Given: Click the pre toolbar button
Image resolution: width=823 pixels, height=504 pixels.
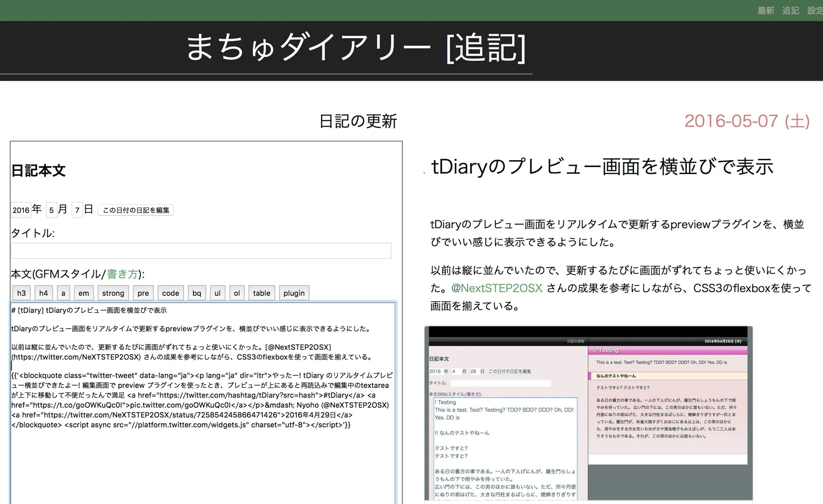Looking at the screenshot, I should click(143, 293).
